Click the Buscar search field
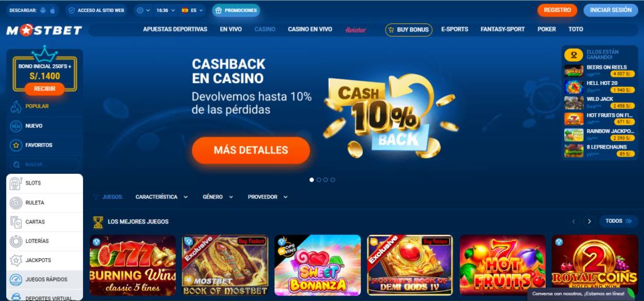Screen dimensions: 644x301 click(x=45, y=164)
